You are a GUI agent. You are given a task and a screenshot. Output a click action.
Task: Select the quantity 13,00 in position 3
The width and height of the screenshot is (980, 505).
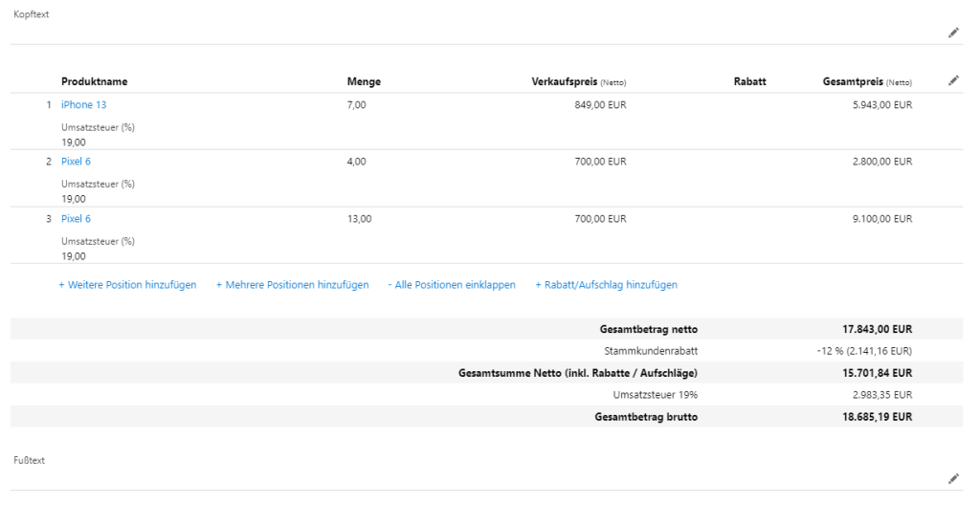359,219
